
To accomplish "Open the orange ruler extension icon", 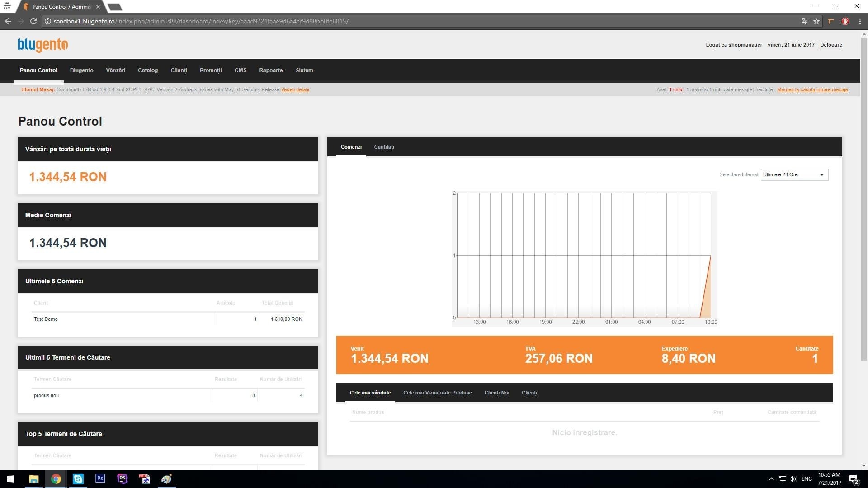I will coord(831,21).
